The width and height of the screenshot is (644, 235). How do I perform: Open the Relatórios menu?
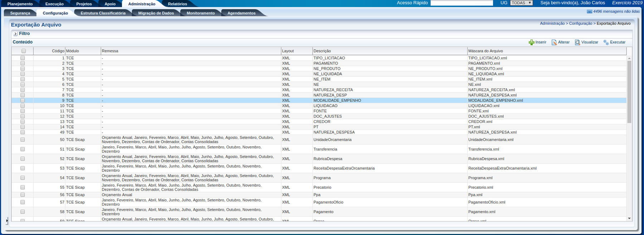click(x=177, y=4)
